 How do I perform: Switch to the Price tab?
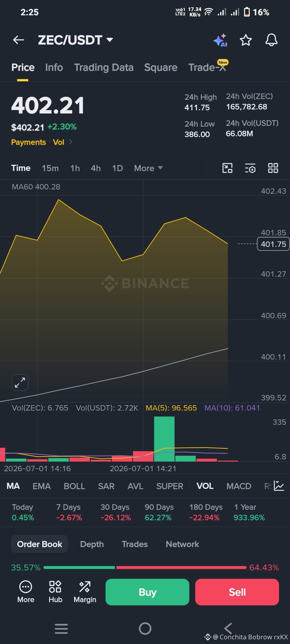pos(23,67)
